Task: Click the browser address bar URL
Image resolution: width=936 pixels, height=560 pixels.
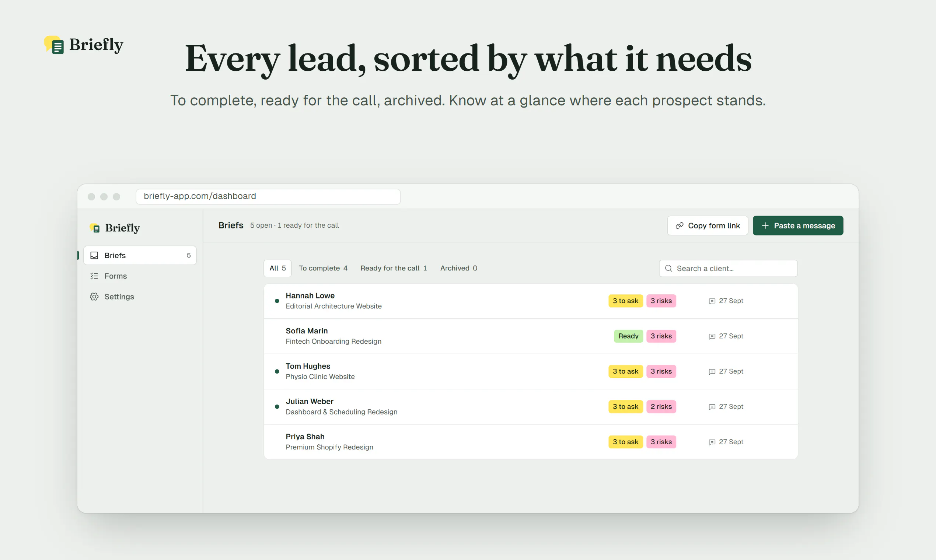Action: (268, 196)
